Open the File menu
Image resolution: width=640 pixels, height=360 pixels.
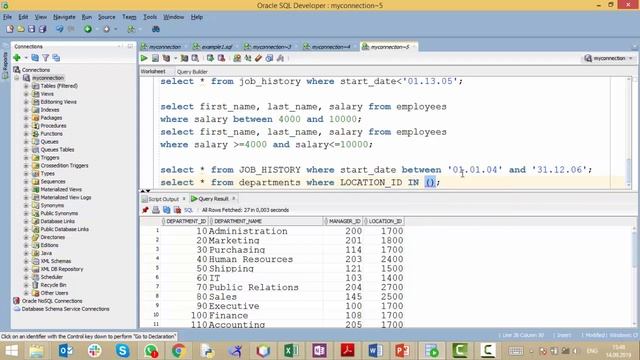coord(7,17)
